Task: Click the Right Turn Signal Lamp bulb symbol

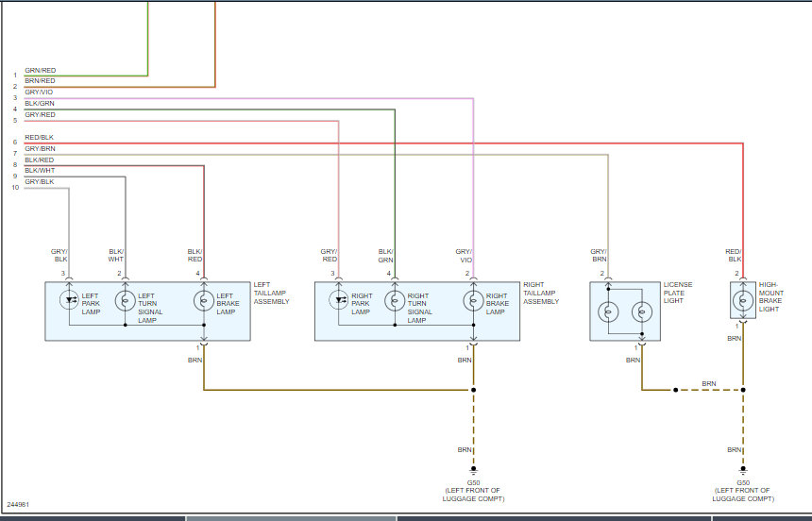Action: point(395,300)
